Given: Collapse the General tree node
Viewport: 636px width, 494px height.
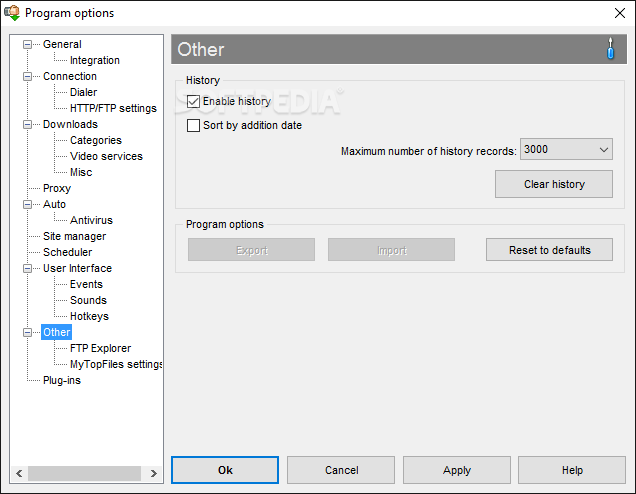Looking at the screenshot, I should coord(27,44).
